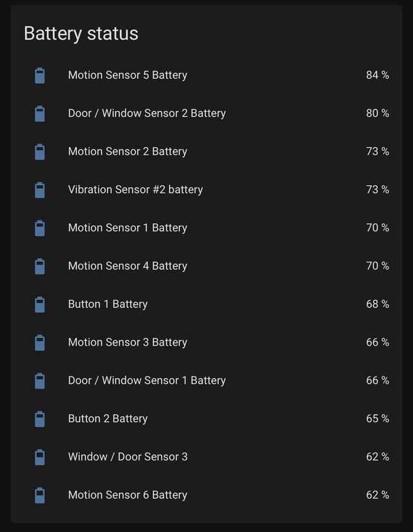Click the 84 % value for Motion Sensor 5

[377, 75]
